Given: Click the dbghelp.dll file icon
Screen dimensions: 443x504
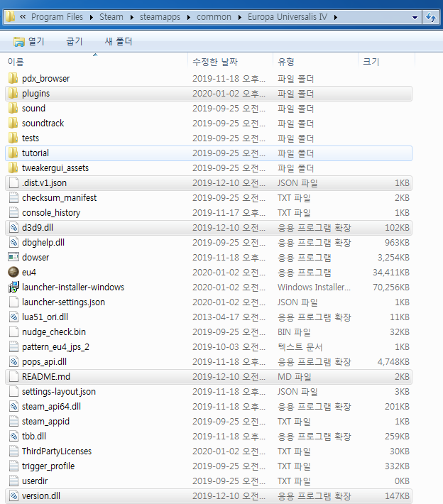Looking at the screenshot, I should click(x=13, y=242).
